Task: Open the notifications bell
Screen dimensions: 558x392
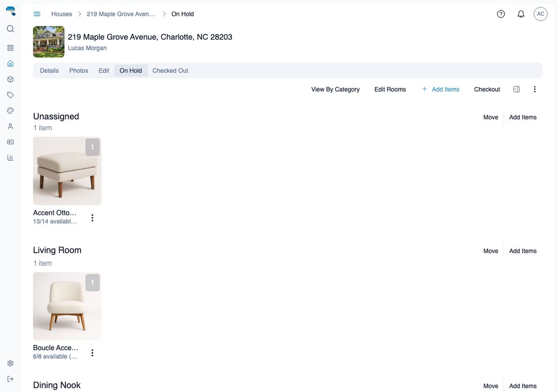Action: tap(521, 14)
